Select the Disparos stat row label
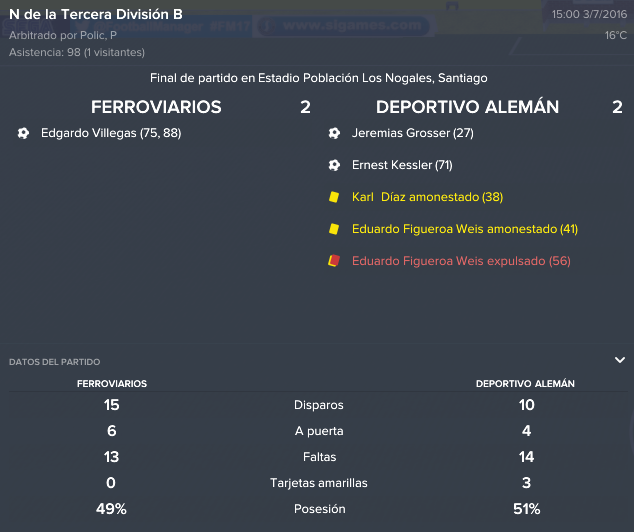Image resolution: width=634 pixels, height=532 pixels. coord(319,405)
